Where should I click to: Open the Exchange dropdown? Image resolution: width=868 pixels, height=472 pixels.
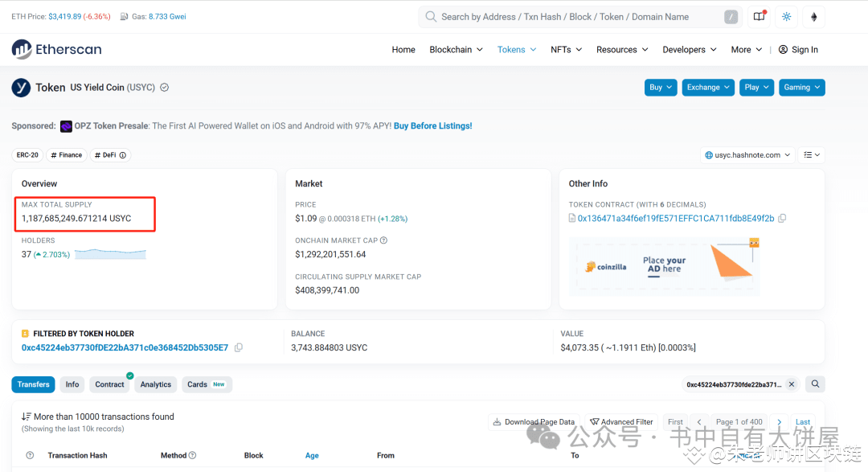pos(708,88)
